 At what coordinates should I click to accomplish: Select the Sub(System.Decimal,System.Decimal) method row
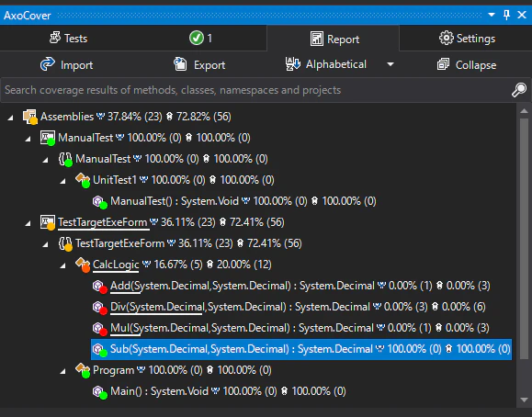click(x=301, y=349)
